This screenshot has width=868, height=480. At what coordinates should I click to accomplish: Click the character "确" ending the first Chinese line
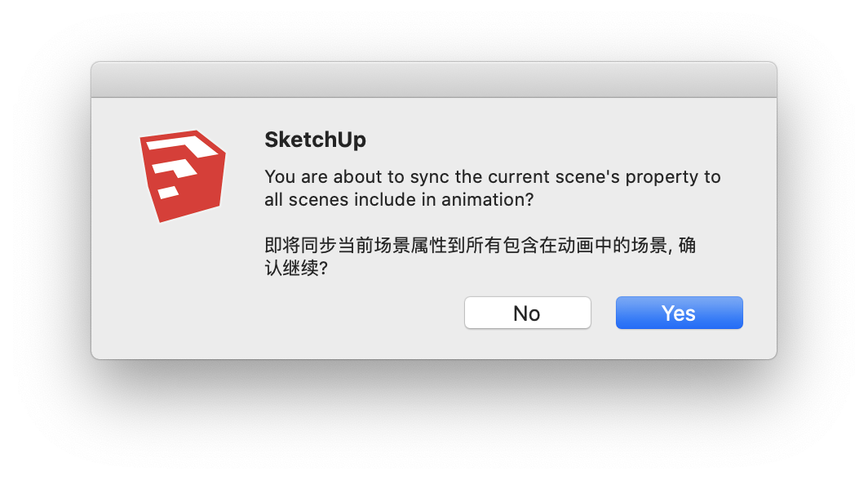pyautogui.click(x=687, y=245)
